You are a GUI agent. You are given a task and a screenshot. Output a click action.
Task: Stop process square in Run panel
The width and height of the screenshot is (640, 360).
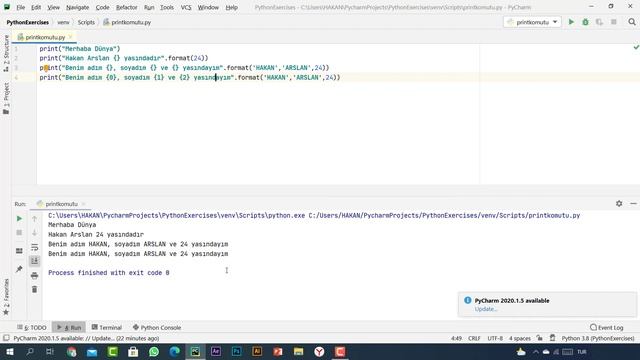(19, 233)
